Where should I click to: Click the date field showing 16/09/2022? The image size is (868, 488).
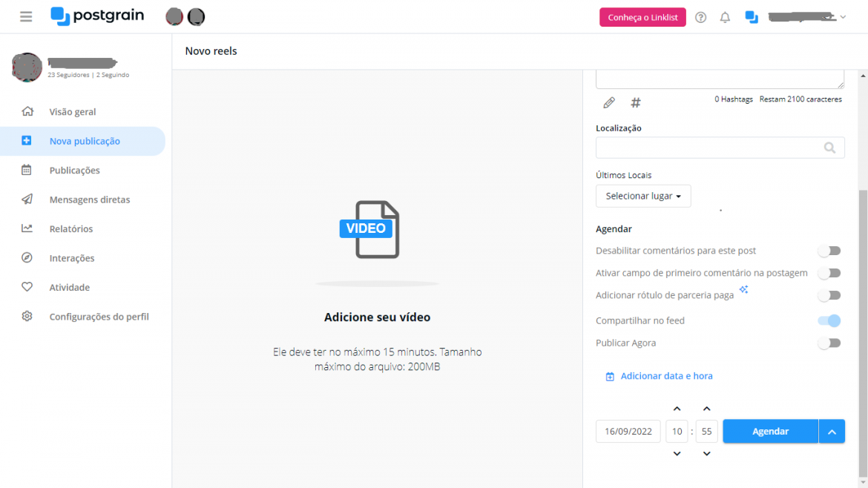[628, 431]
